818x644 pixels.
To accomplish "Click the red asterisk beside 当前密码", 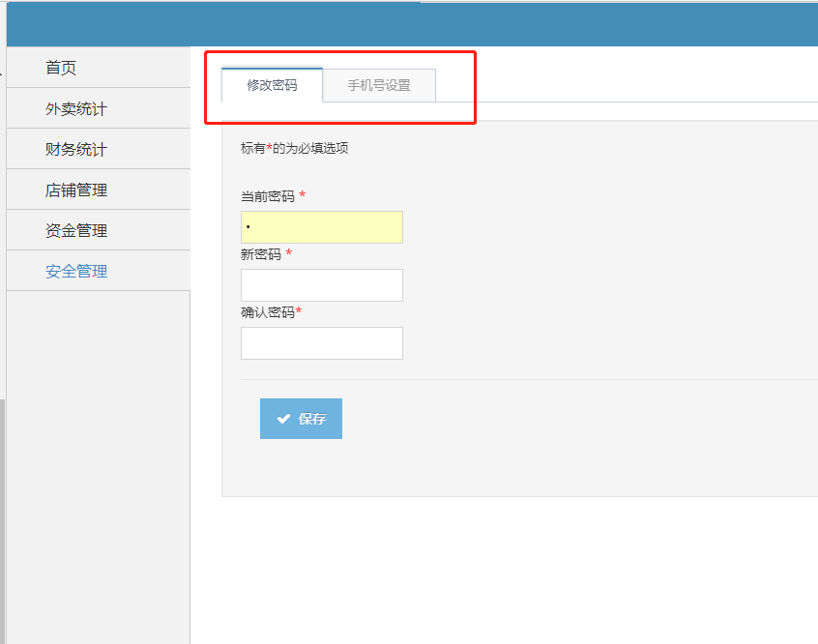I will 302,195.
